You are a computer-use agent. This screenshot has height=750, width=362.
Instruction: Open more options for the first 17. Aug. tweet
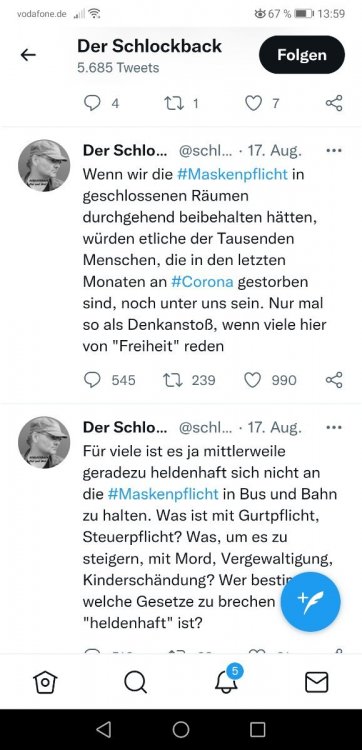tap(334, 150)
